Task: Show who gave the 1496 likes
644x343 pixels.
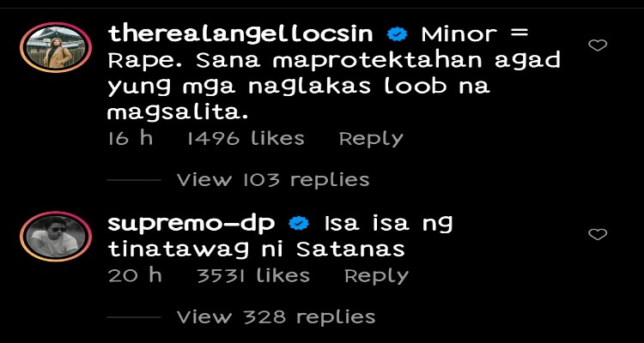Action: tap(246, 139)
